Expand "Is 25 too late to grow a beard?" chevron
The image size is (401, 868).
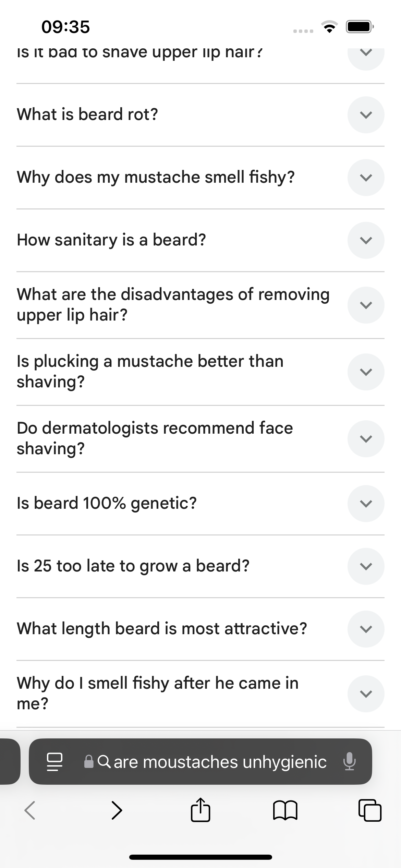[x=366, y=566]
